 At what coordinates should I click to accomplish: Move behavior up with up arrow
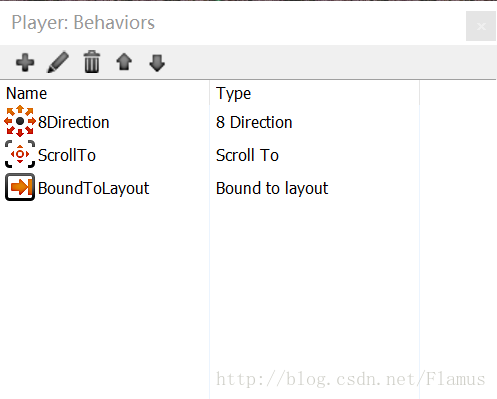point(124,62)
